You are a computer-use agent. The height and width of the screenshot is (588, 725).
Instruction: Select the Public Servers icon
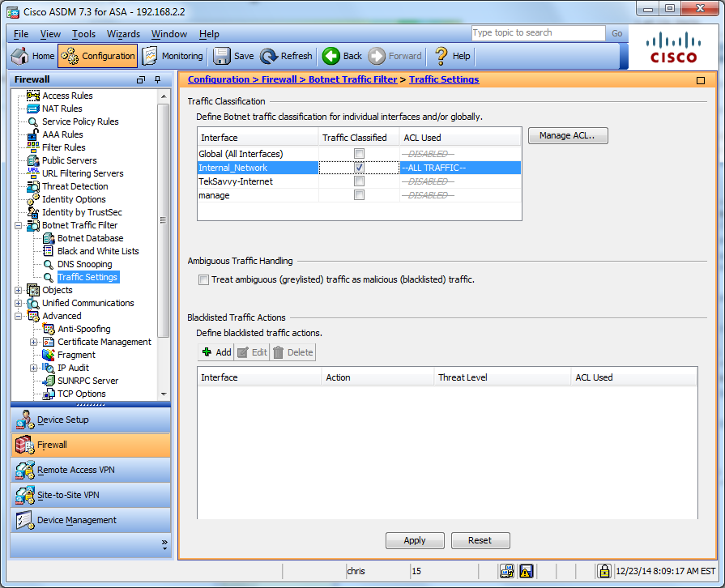(x=33, y=160)
